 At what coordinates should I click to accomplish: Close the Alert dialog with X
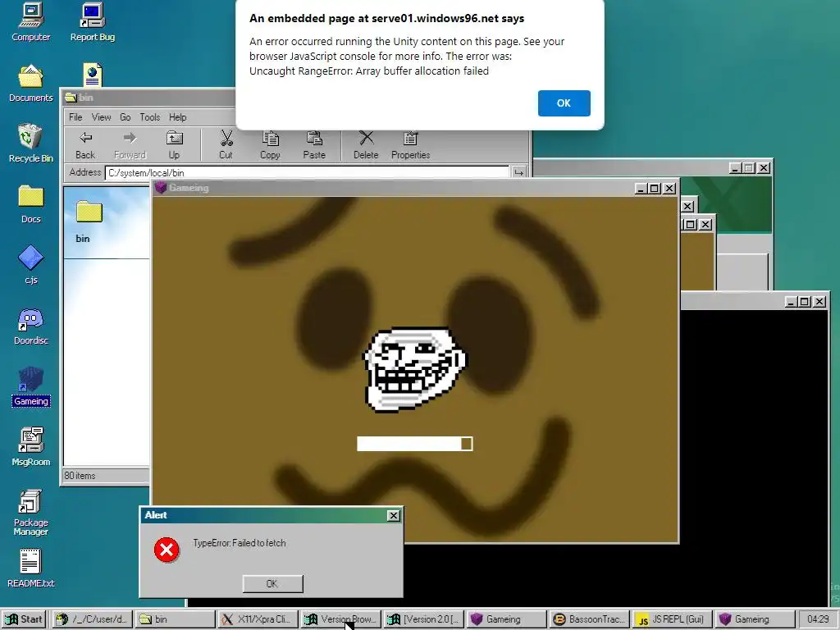pyautogui.click(x=393, y=515)
